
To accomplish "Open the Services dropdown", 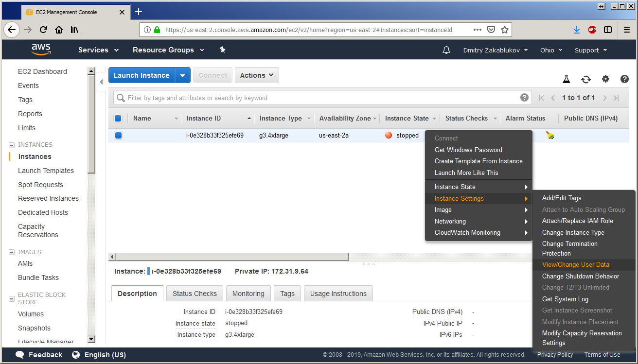I will coord(98,50).
